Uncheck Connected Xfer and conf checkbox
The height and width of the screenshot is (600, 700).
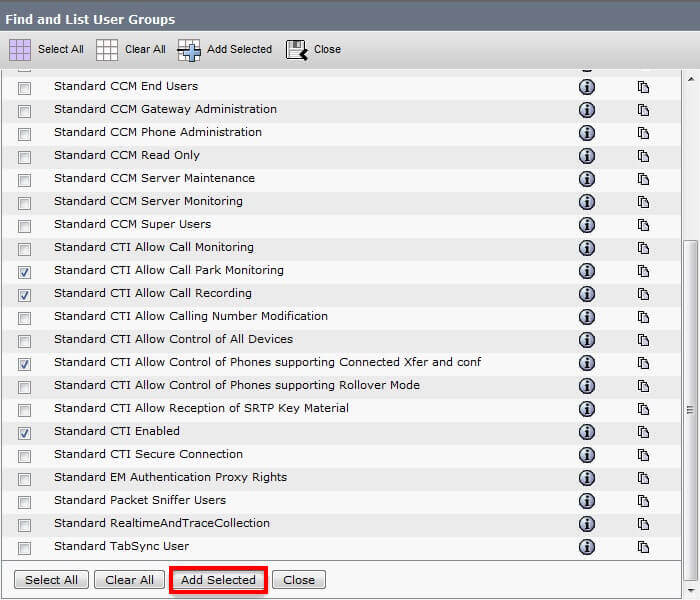[25, 364]
